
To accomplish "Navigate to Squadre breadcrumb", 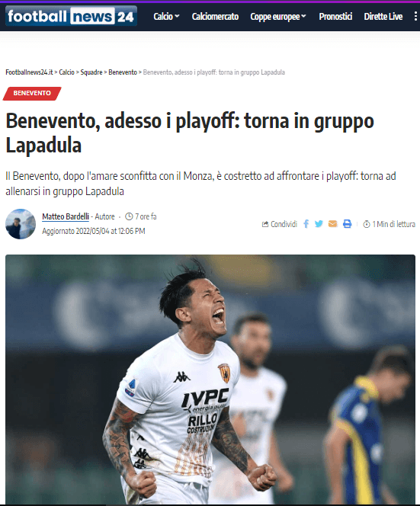I will click(x=91, y=72).
